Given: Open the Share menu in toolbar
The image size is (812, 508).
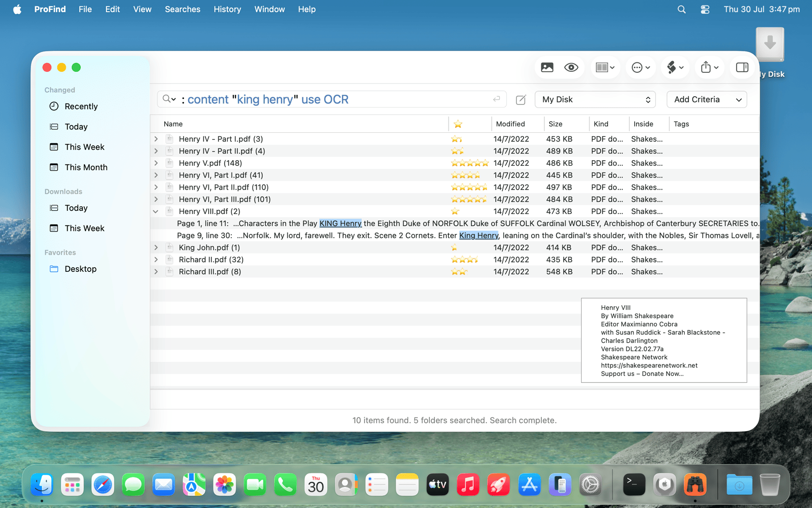Looking at the screenshot, I should 710,67.
